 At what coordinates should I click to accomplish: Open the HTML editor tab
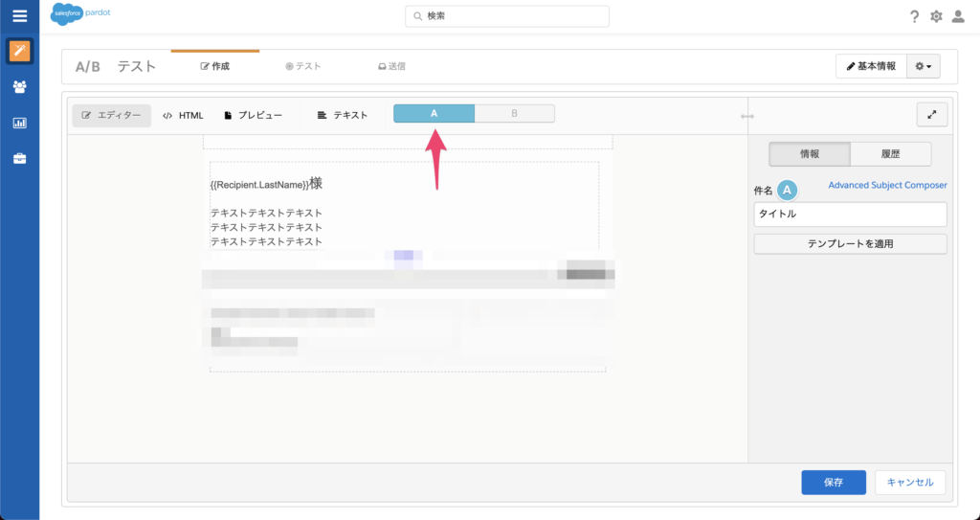(x=183, y=115)
